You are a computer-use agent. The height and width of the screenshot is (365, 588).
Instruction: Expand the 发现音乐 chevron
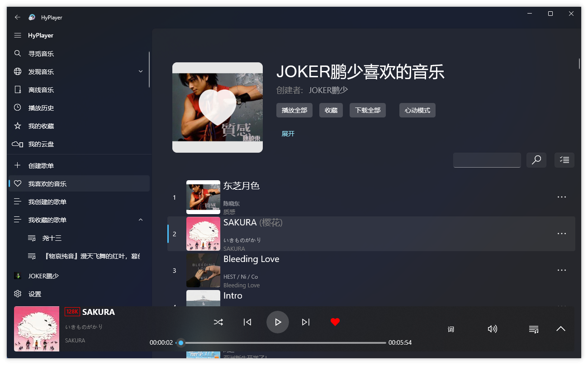click(141, 71)
